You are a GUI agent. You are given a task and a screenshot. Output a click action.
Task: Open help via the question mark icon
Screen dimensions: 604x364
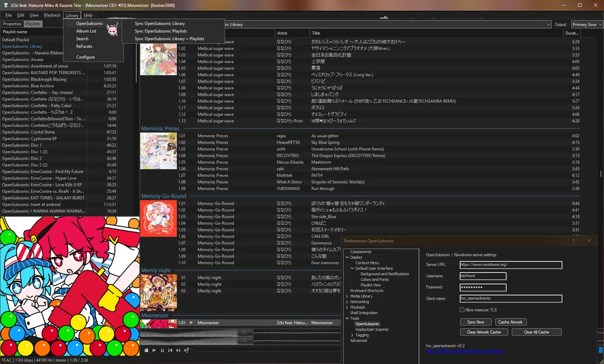(573, 241)
